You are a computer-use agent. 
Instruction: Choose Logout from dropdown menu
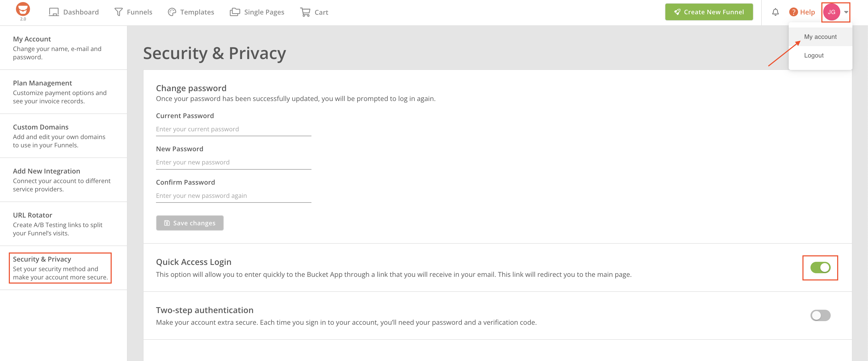pyautogui.click(x=814, y=56)
